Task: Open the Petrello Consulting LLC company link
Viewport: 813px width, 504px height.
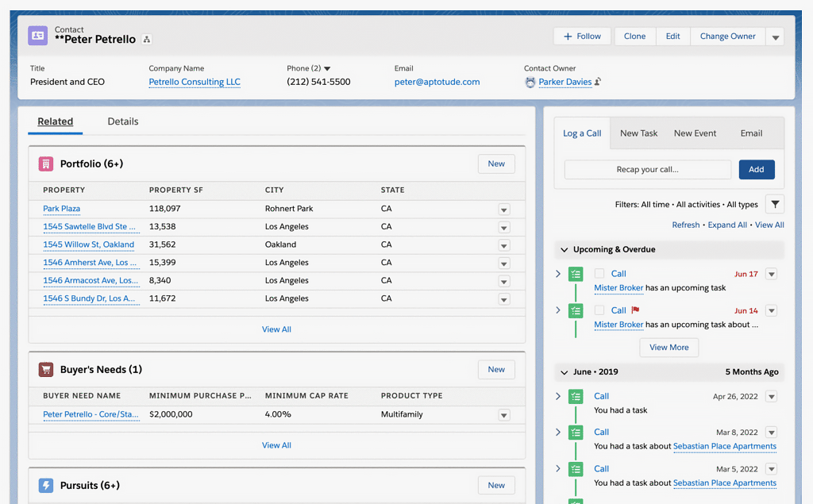Action: [x=195, y=82]
